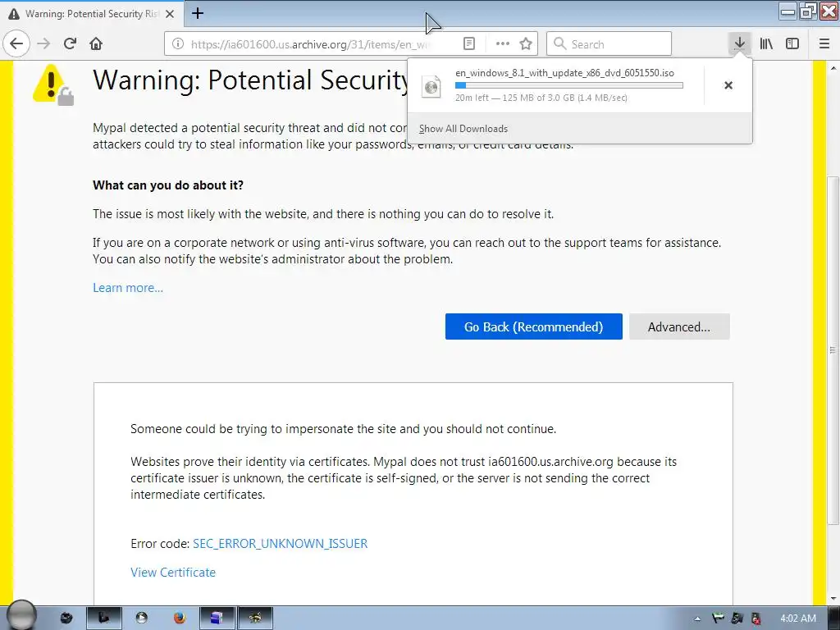
Task: Click the ISO file icon in downloads panel
Action: coord(431,86)
